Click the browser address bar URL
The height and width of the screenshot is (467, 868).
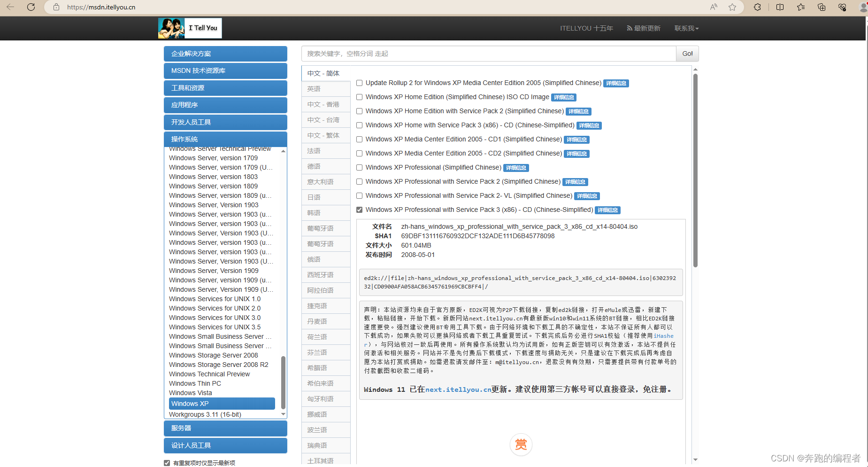click(101, 7)
